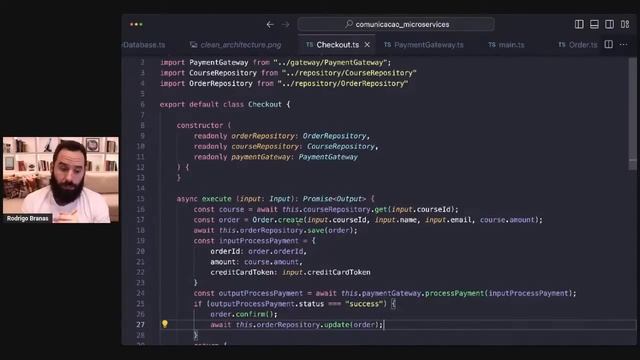
Task: Open the main.ts tab
Action: point(507,45)
